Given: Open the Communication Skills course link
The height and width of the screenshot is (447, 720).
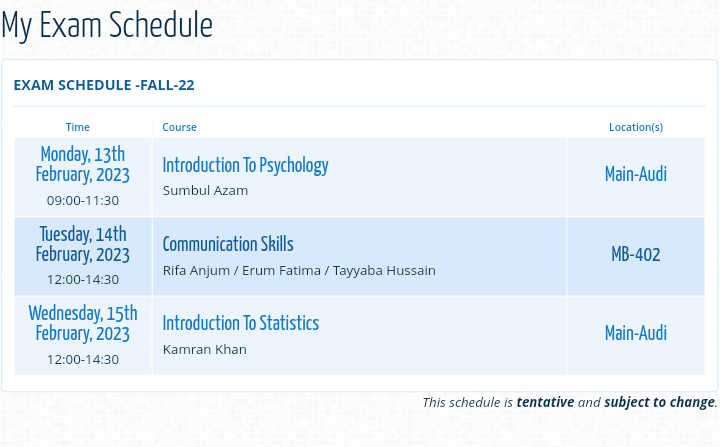Looking at the screenshot, I should coord(228,244).
